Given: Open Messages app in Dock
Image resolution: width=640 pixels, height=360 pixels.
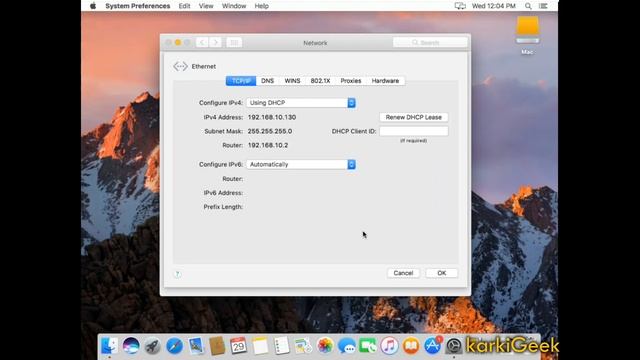Looking at the screenshot, I should click(347, 346).
